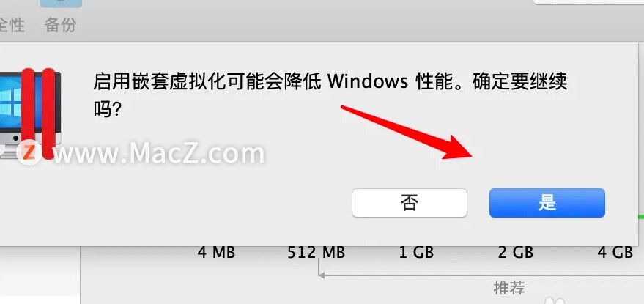Click the search field in top-right toolbar

588,2
